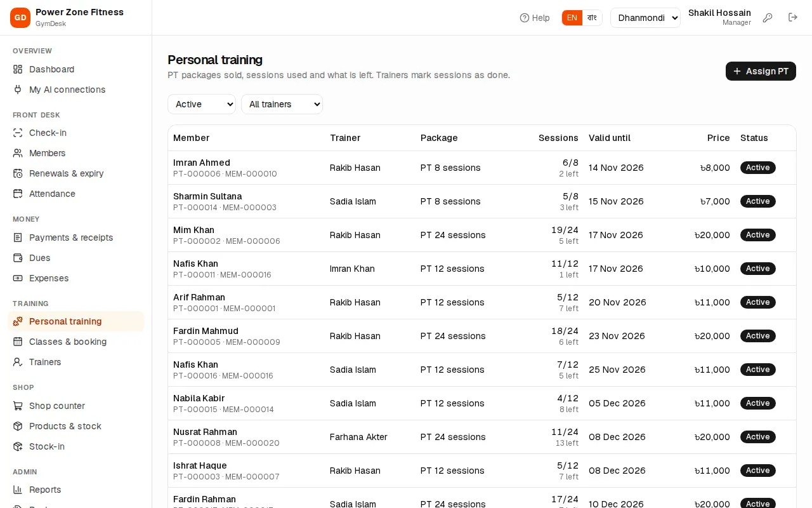
Task: Go to Members page
Action: [76, 153]
